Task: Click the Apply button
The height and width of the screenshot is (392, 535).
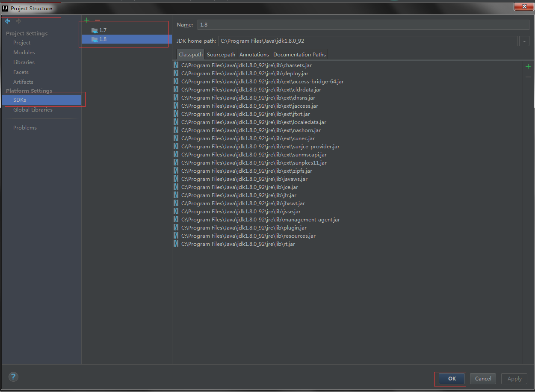Action: click(x=514, y=379)
